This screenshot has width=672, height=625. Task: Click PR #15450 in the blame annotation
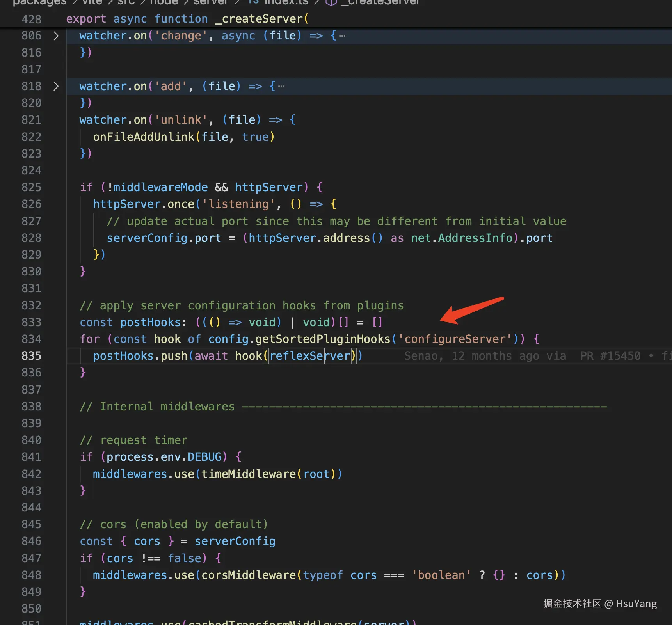tap(610, 356)
